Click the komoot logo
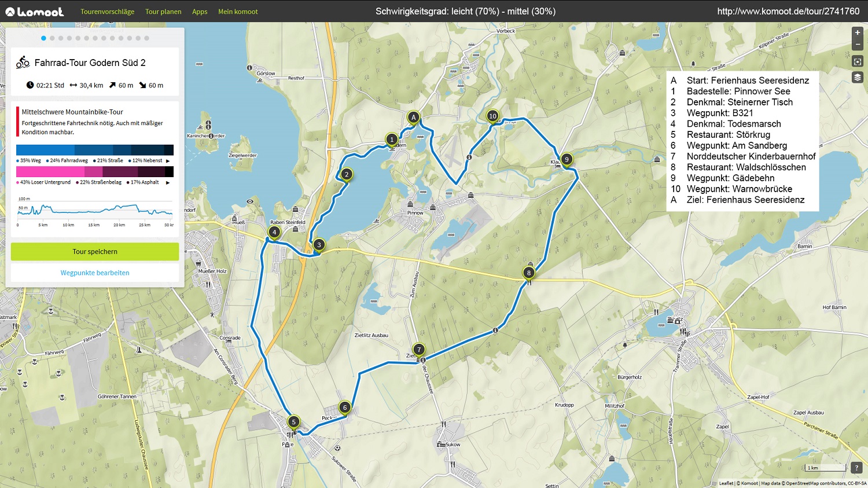The height and width of the screenshot is (488, 868). coord(34,12)
